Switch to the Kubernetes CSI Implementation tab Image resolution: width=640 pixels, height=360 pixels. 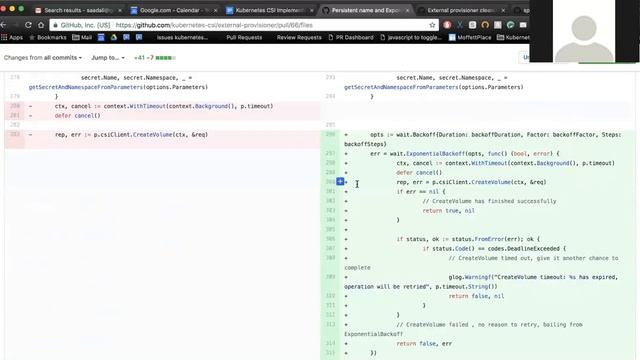pos(265,10)
